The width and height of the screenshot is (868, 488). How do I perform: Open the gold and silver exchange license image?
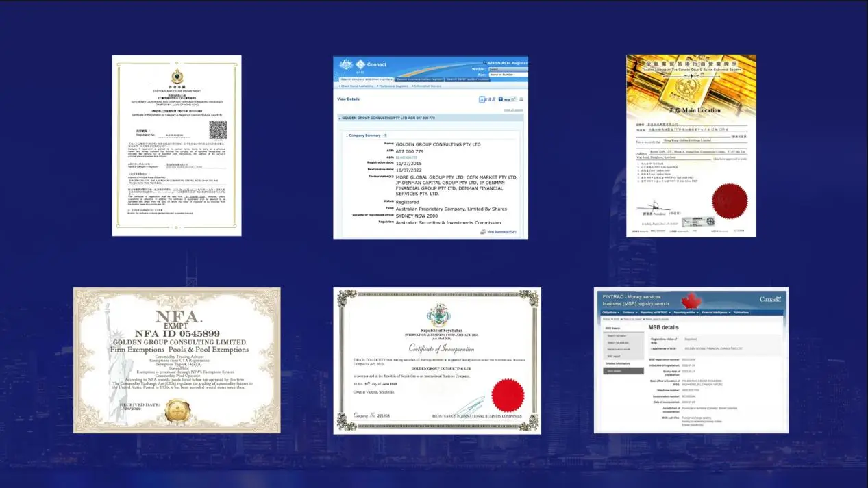[x=691, y=146]
